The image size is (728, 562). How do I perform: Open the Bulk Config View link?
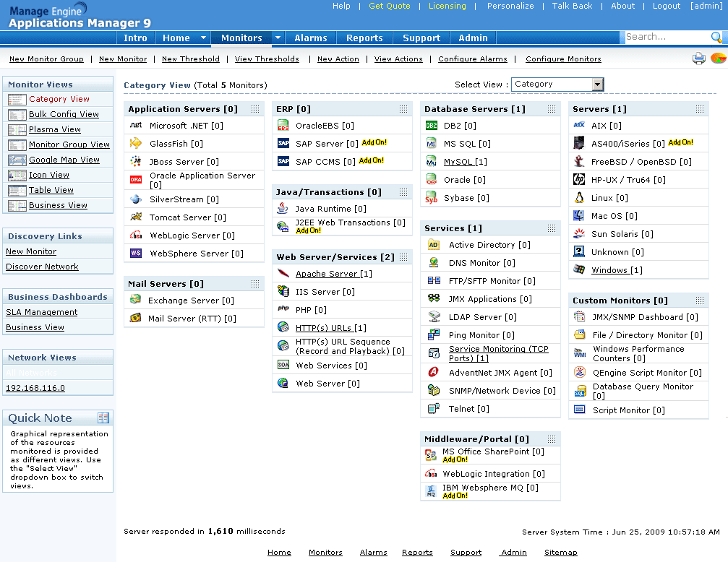click(x=64, y=114)
